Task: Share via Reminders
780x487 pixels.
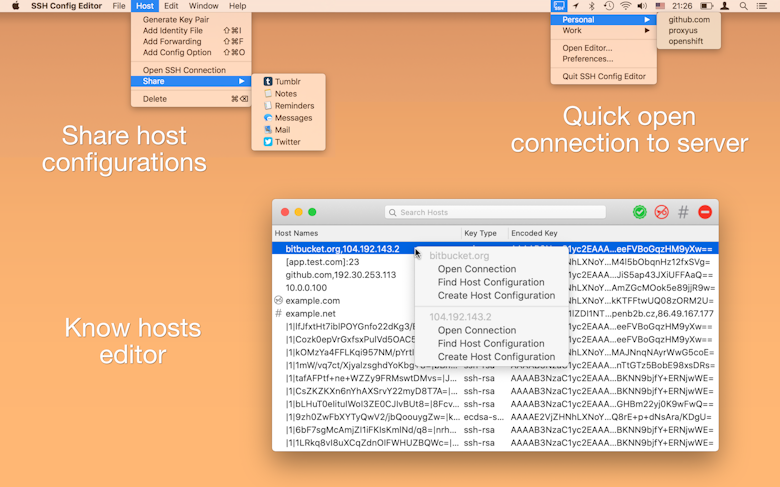Action: [288, 105]
